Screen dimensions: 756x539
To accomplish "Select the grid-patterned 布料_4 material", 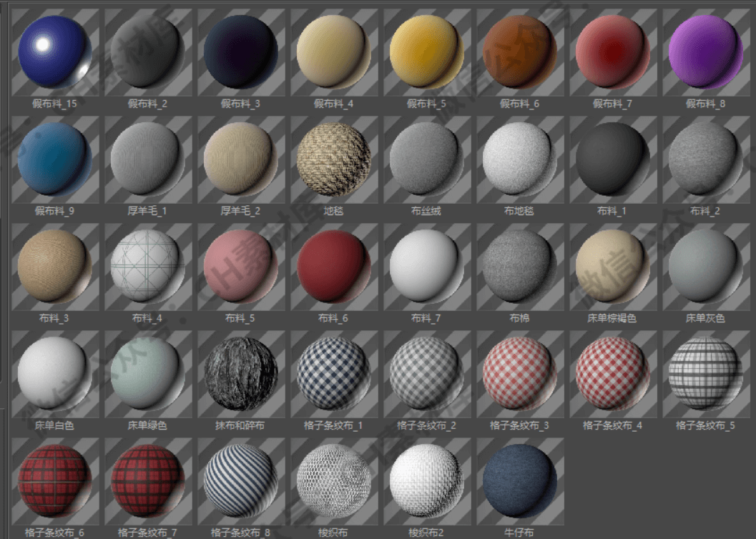I will (147, 266).
